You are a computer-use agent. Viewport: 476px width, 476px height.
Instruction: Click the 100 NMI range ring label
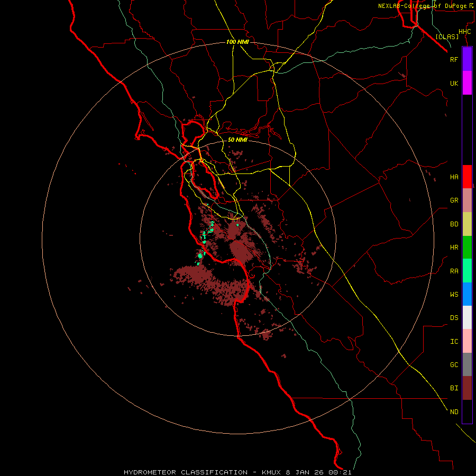tap(237, 42)
